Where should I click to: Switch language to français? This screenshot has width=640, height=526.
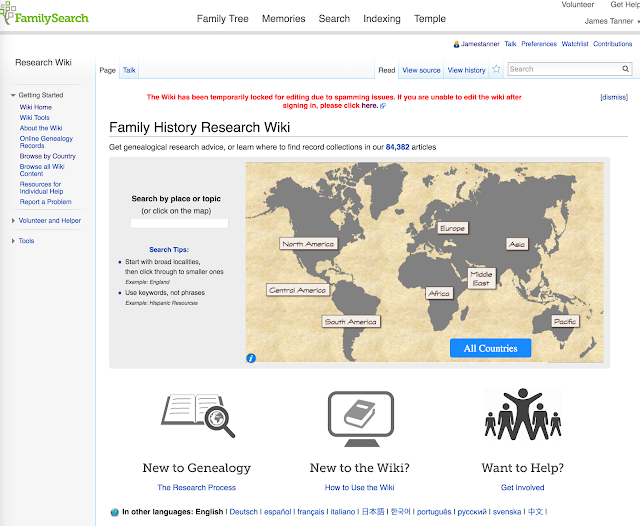[x=311, y=512]
